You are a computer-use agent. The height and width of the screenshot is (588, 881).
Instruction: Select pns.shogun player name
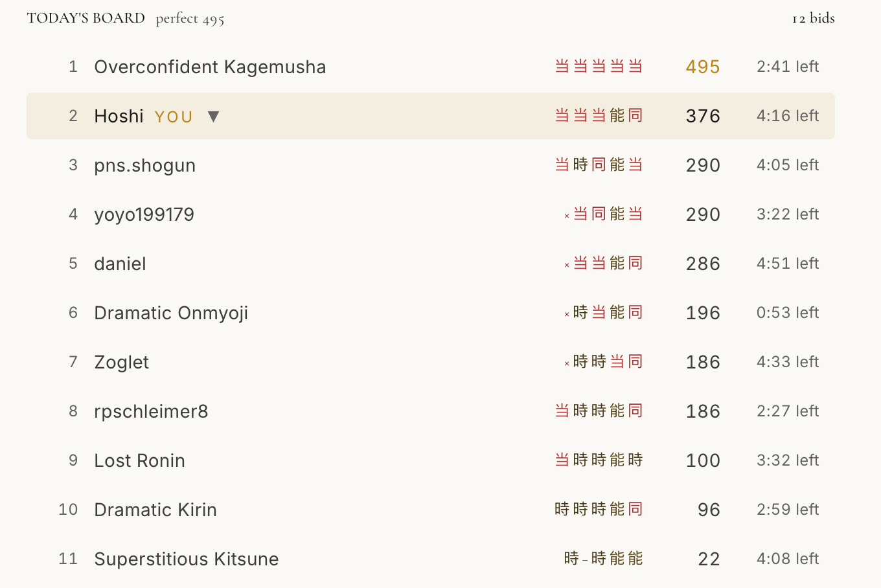point(145,166)
